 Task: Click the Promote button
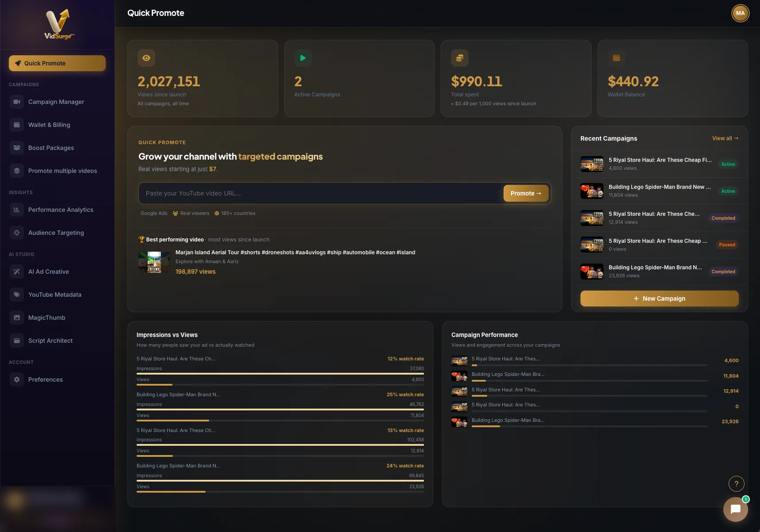point(526,193)
